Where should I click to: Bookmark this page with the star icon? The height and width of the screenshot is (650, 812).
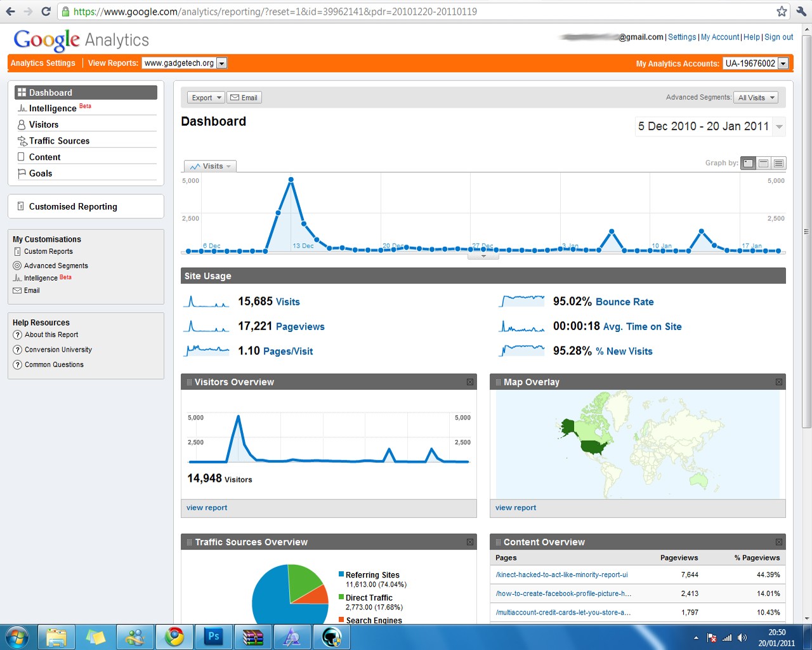coord(782,11)
